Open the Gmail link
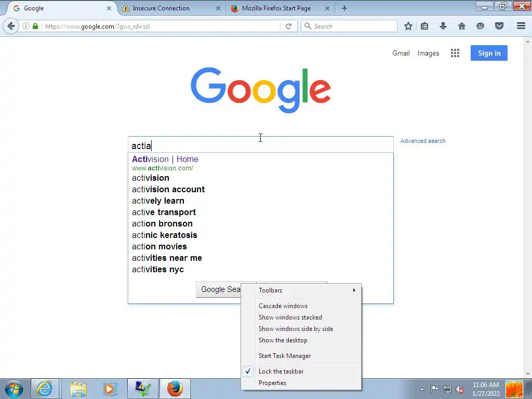 (401, 54)
